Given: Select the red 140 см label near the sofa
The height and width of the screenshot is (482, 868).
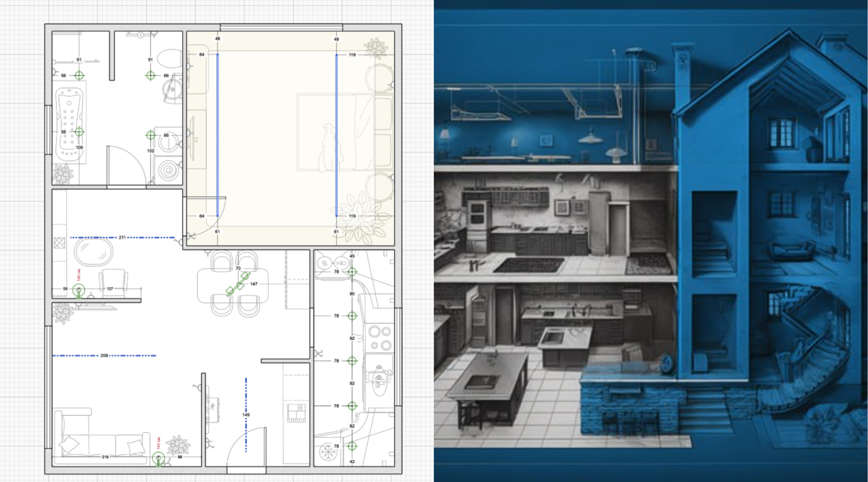Looking at the screenshot, I should pos(159,443).
